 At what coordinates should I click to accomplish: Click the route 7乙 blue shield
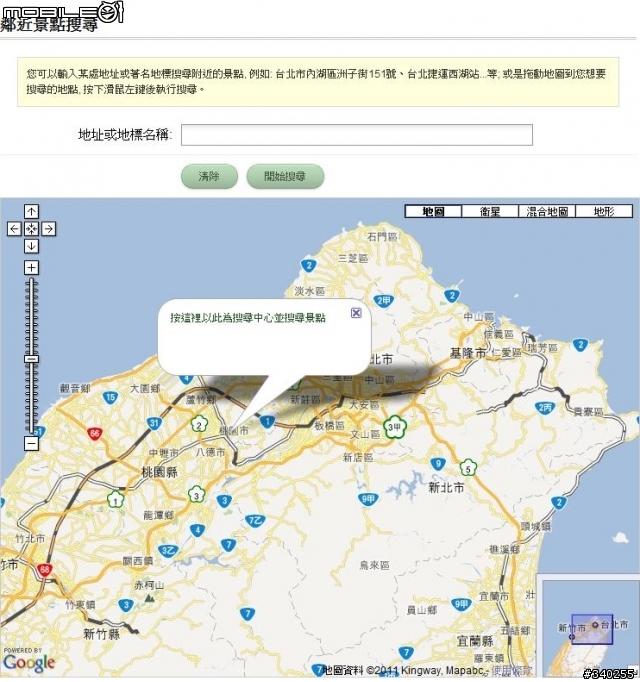tap(256, 521)
